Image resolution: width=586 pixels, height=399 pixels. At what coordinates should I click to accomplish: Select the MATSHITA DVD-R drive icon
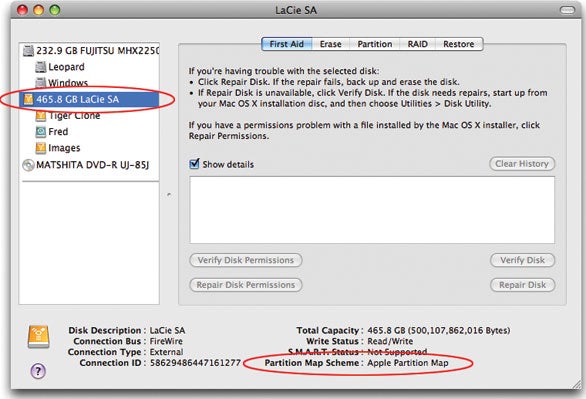click(x=28, y=165)
